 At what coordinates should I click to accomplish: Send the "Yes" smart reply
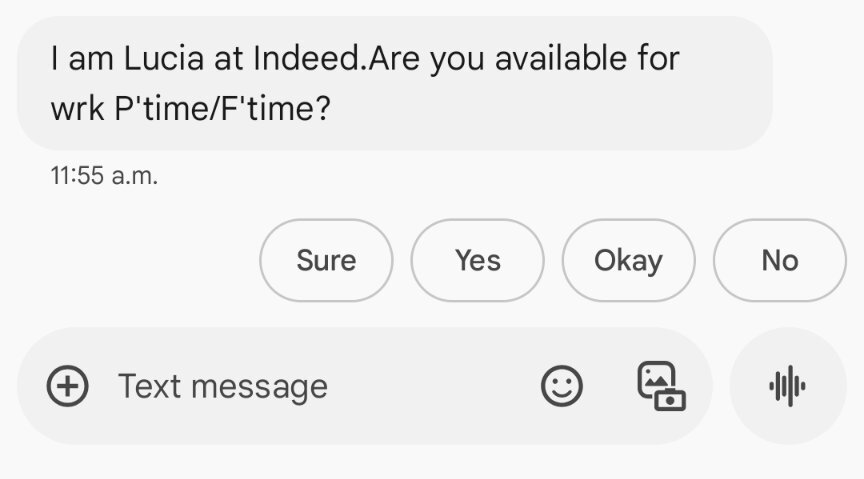point(478,260)
